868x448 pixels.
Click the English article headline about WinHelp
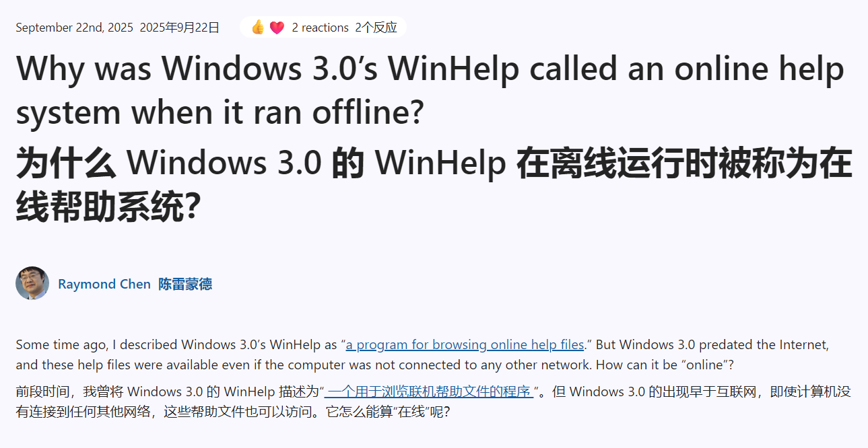click(430, 90)
